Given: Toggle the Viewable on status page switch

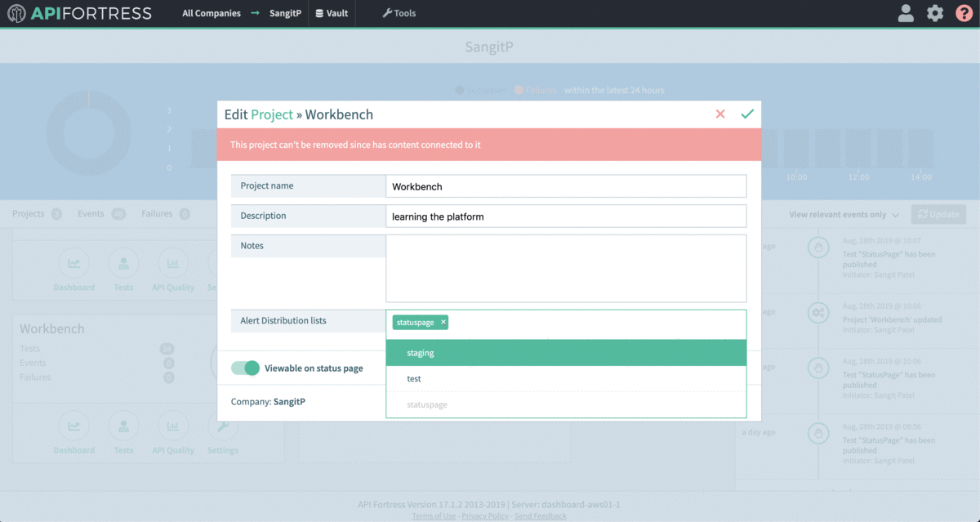Looking at the screenshot, I should (245, 368).
